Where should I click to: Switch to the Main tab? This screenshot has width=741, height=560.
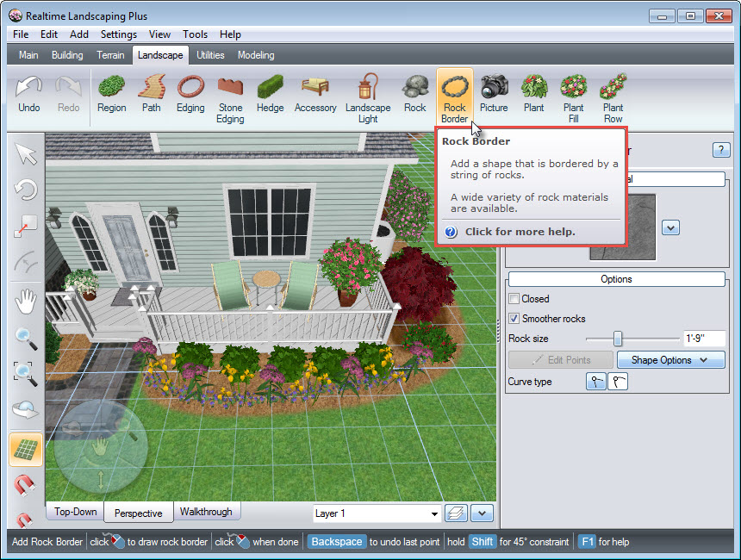pos(28,55)
